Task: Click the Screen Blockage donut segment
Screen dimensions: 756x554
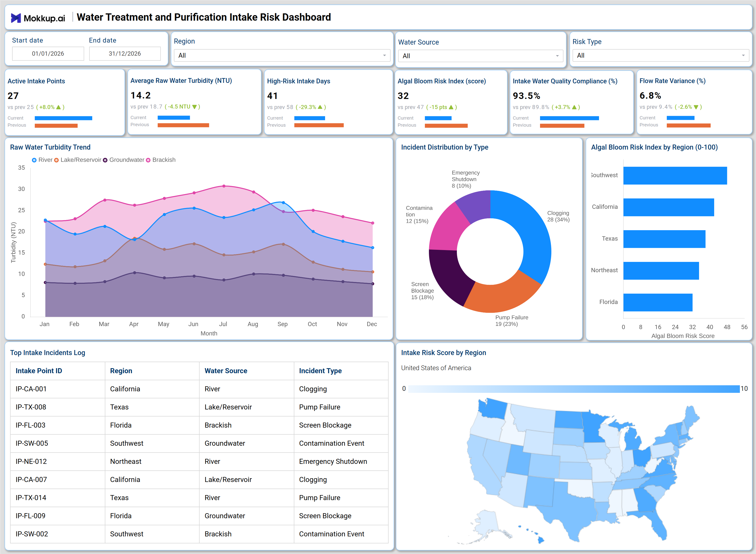Action: 448,274
